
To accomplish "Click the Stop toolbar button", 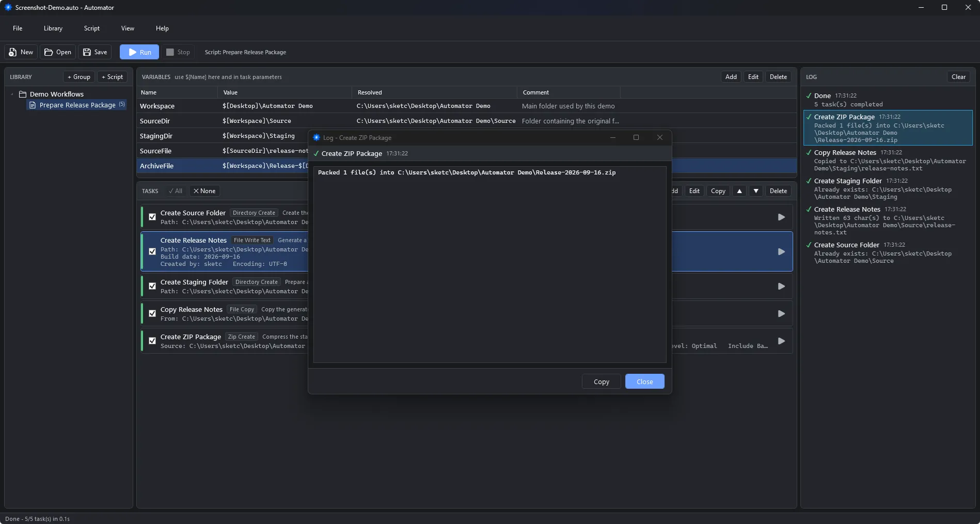I will click(178, 52).
